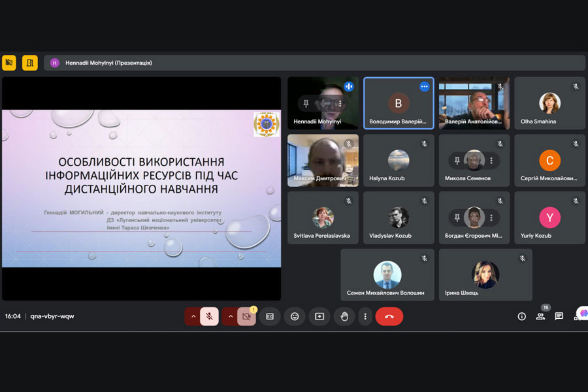Click Svitlava Pereiaslavska's avatar
The width and height of the screenshot is (588, 392).
tap(323, 218)
